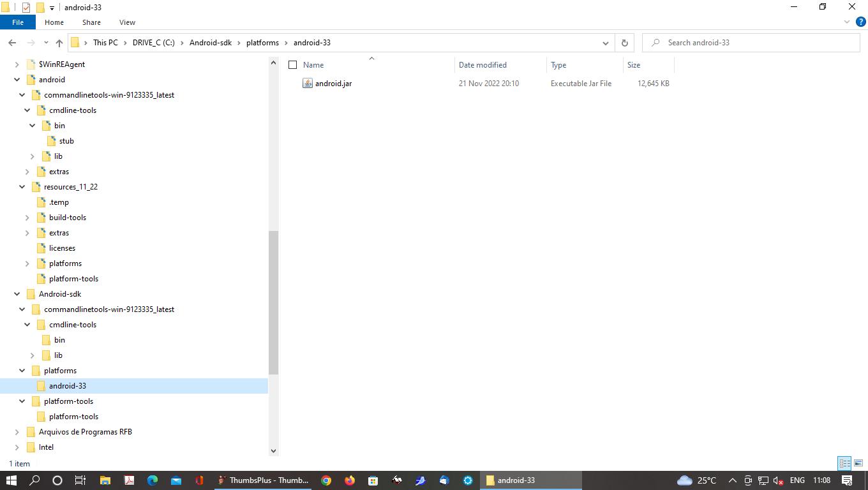Click the Properties icon in the title bar
Viewport: 868px width, 490px height.
(26, 7)
